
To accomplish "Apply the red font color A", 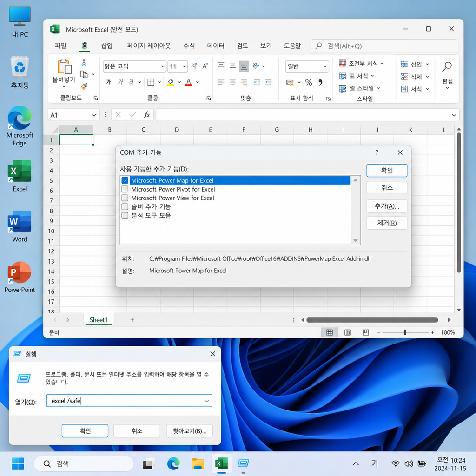I will (x=189, y=82).
